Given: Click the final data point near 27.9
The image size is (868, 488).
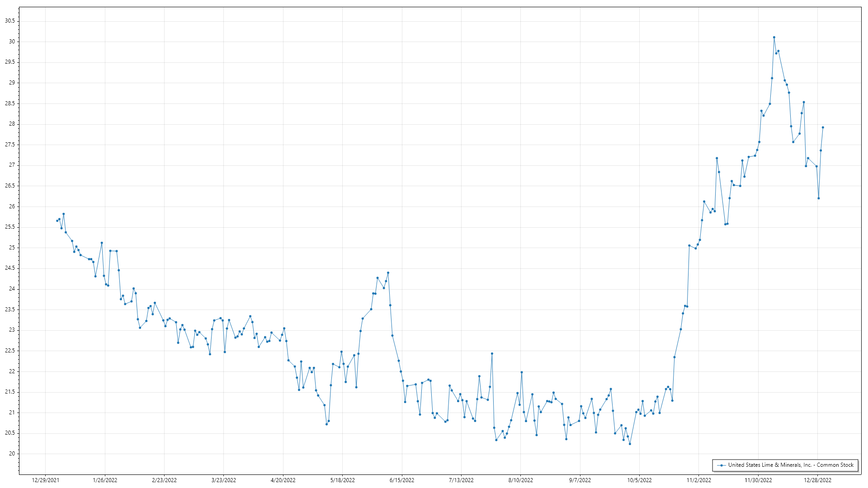Looking at the screenshot, I should [823, 127].
